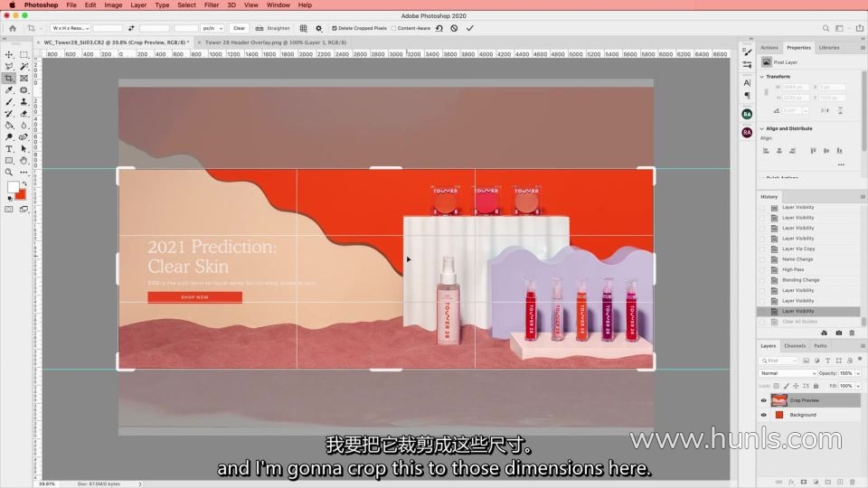Click the Photoshop home icon
This screenshot has height=488, width=868.
click(x=13, y=28)
